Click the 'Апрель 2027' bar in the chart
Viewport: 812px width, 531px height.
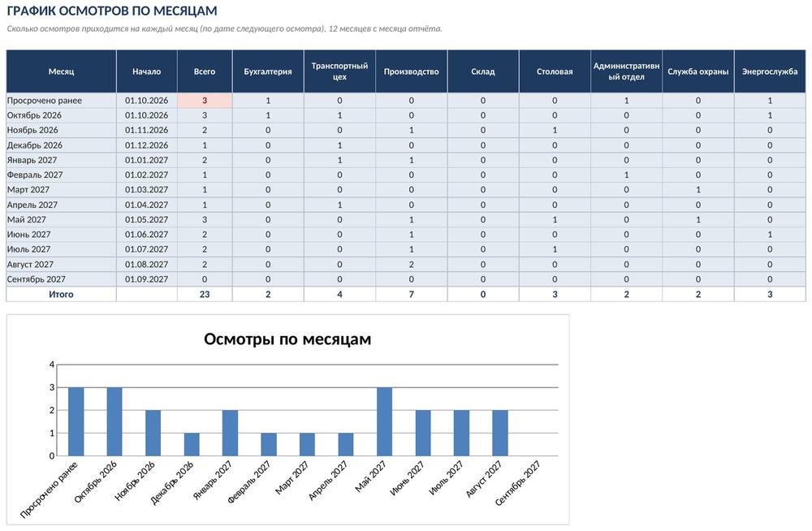tap(346, 444)
